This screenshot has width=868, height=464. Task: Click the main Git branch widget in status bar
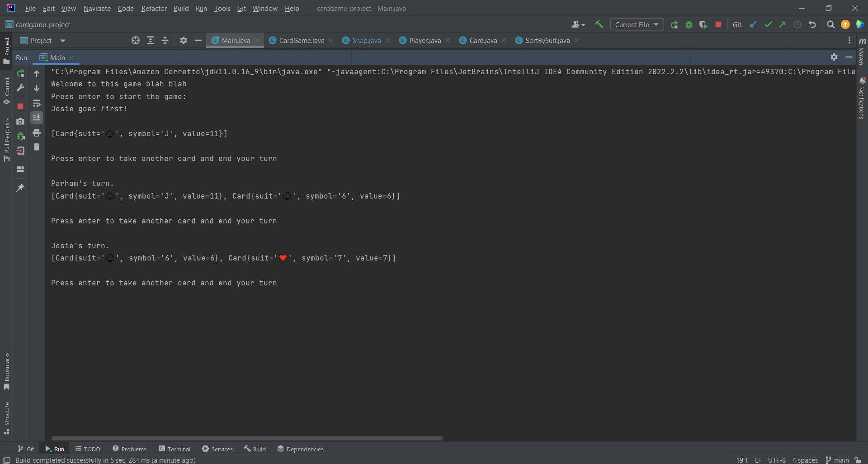coord(837,460)
